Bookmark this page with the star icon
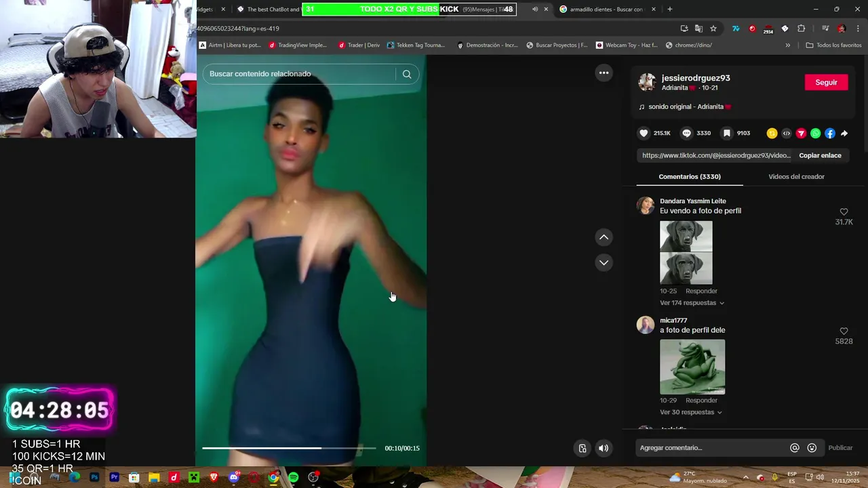This screenshot has height=488, width=868. pos(713,28)
